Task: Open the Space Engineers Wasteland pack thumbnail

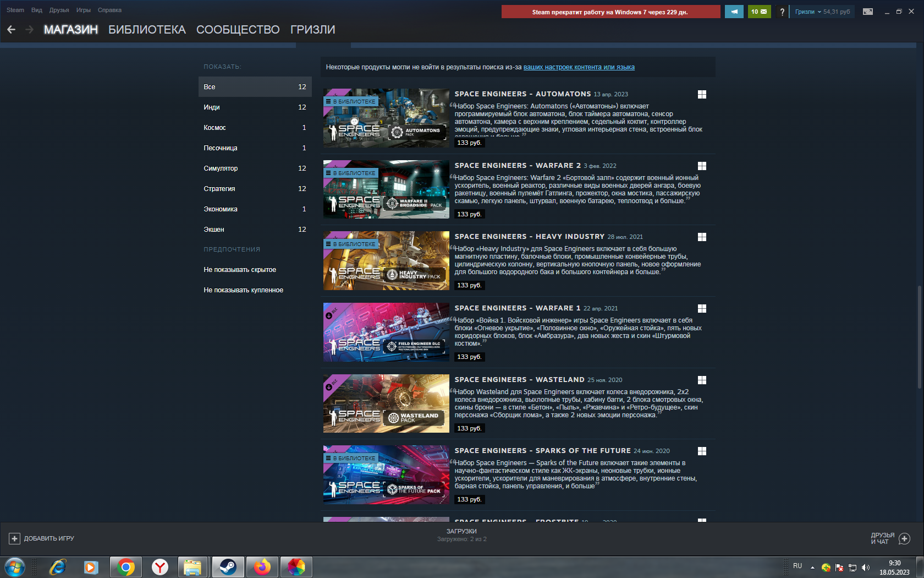Action: pos(386,403)
